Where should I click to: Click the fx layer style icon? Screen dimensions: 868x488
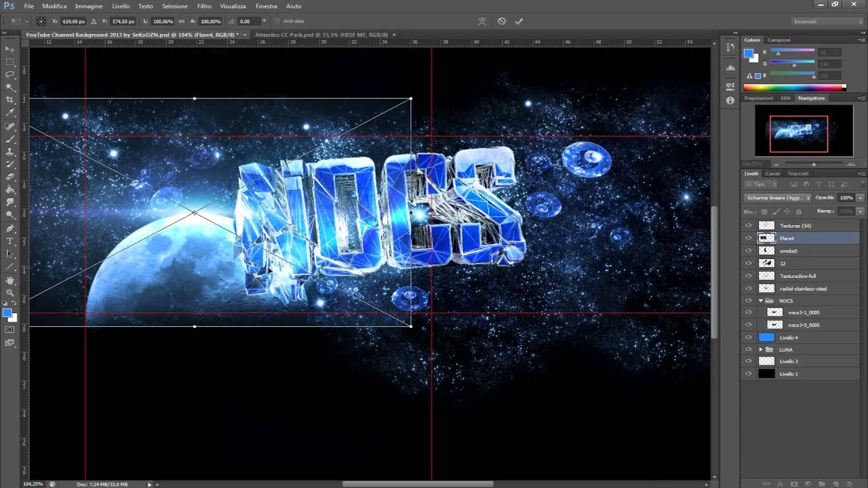[781, 483]
